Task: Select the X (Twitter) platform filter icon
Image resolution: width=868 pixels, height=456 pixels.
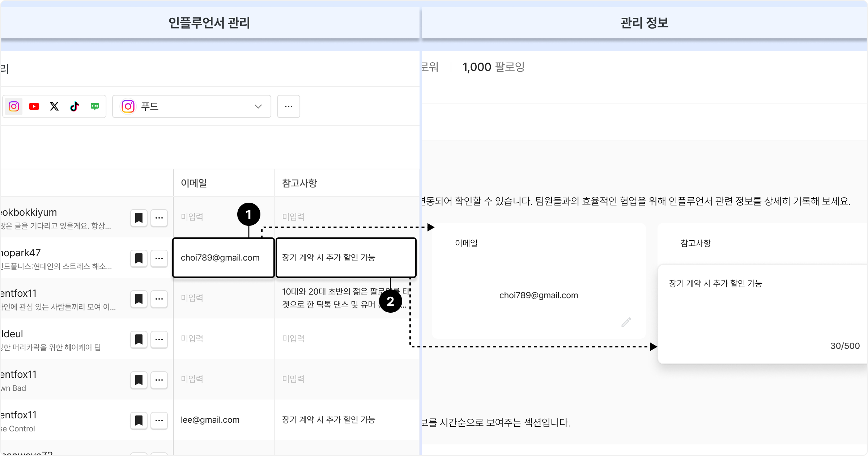Action: pyautogui.click(x=54, y=106)
